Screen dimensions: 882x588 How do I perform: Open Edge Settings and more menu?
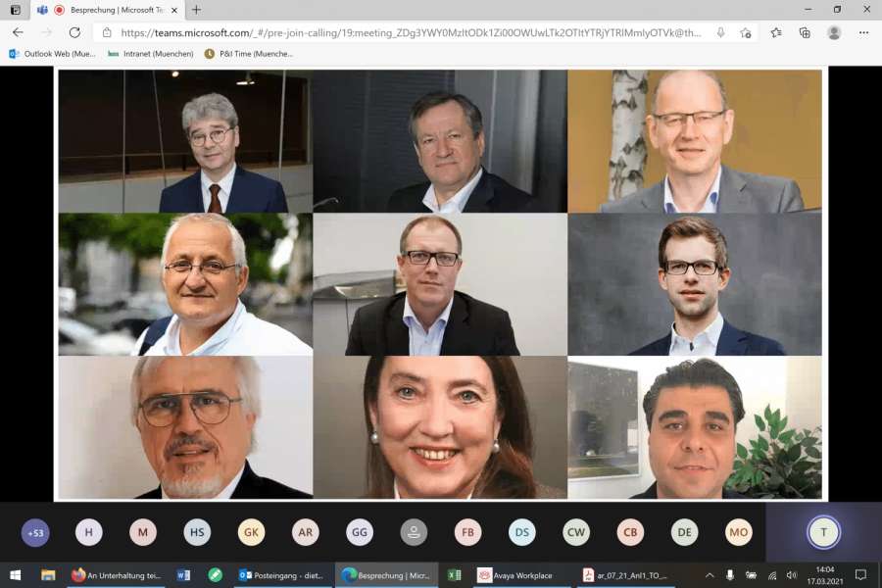(x=864, y=32)
